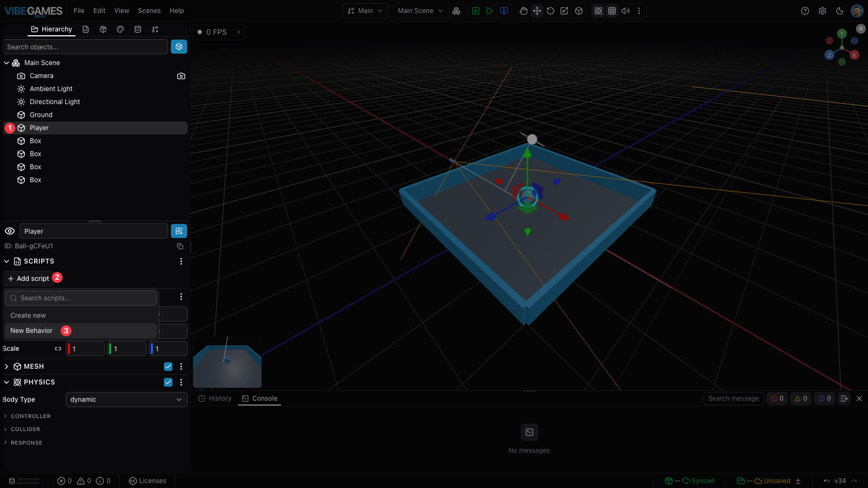
Task: Click the green play-in-frame icon
Action: click(x=476, y=11)
